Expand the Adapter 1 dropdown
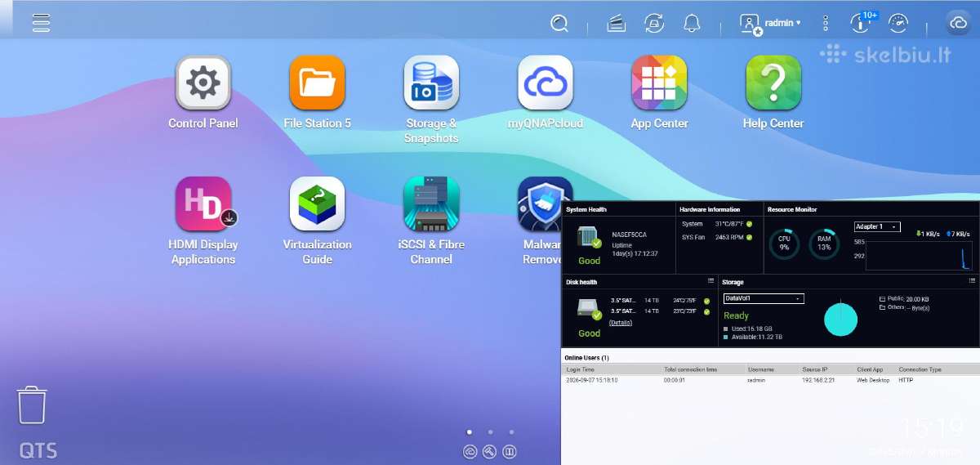The height and width of the screenshot is (465, 980). point(877,226)
